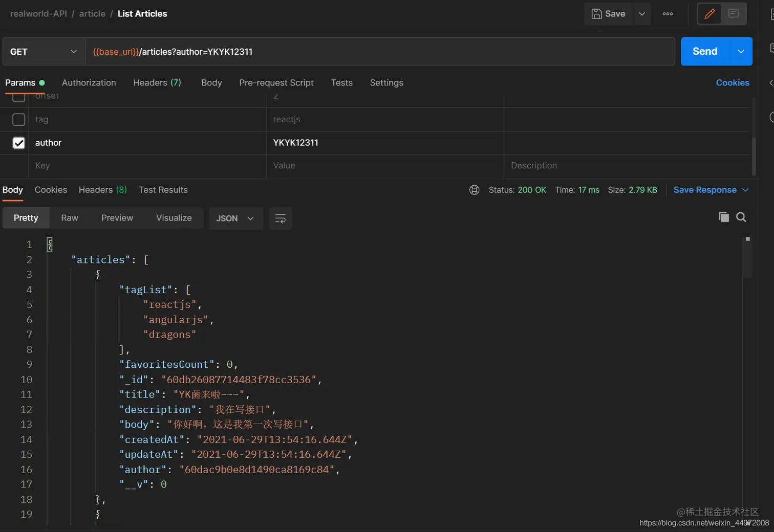Click the reactjs value cell
The image size is (774, 532).
(385, 120)
